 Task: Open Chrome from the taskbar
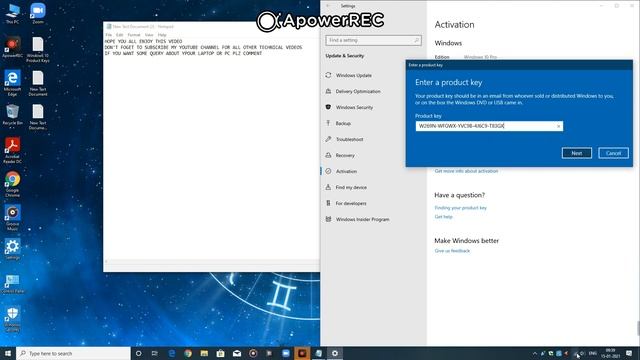(x=188, y=353)
